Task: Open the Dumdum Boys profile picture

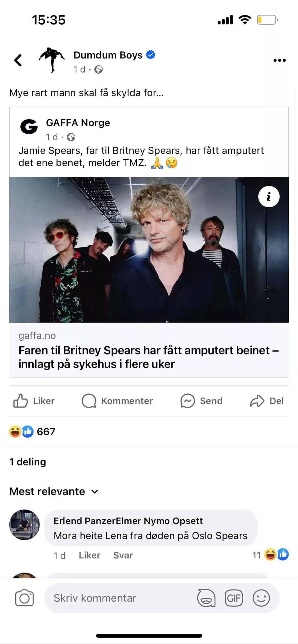Action: [52, 60]
